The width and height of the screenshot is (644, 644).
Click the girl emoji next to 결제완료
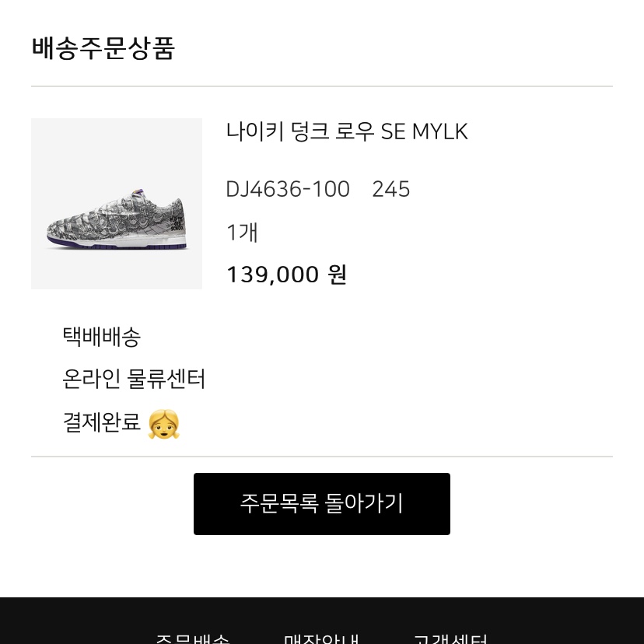pos(163,424)
